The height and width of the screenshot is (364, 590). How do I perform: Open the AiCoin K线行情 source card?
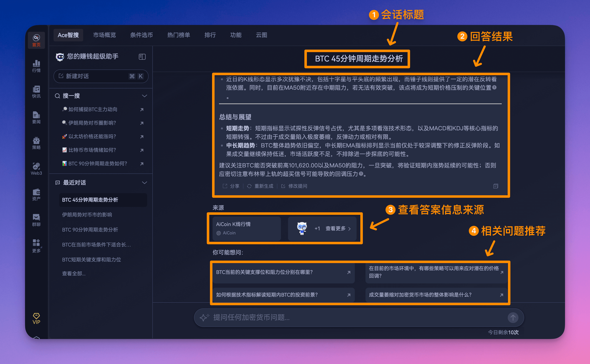247,229
